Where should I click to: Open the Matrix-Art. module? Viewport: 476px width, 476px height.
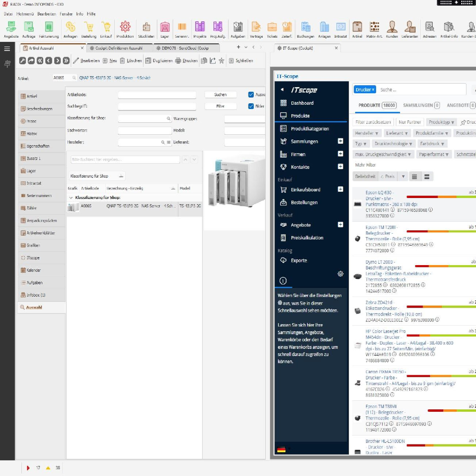point(374,30)
